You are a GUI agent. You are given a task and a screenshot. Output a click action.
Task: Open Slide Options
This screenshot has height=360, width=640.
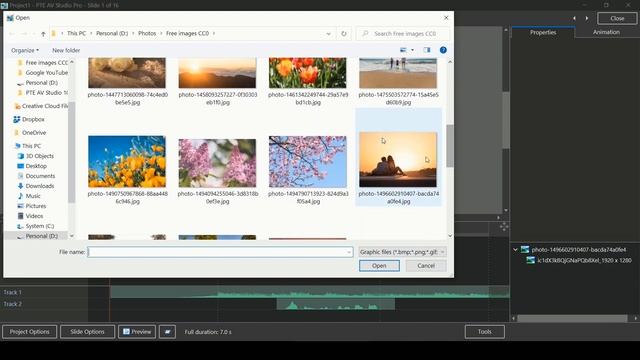87,332
